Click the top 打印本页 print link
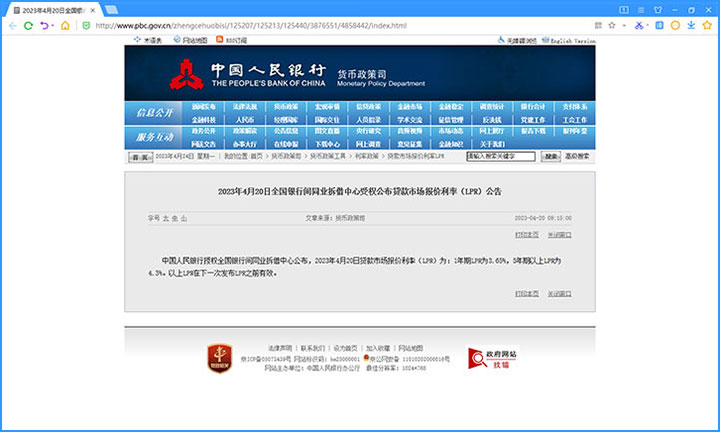Image resolution: width=720 pixels, height=432 pixels. [527, 234]
